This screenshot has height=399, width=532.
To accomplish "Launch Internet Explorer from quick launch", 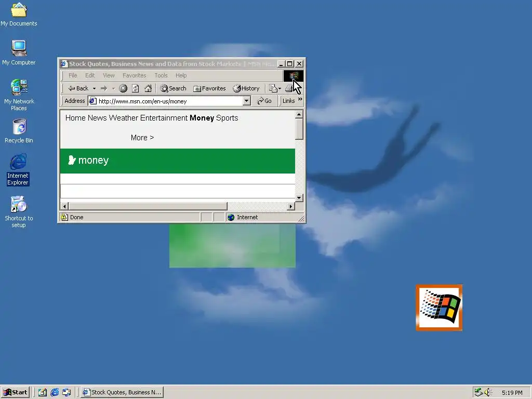I will 54,392.
